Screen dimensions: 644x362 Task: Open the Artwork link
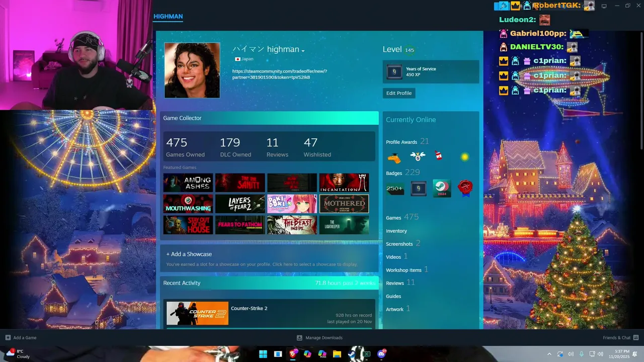pyautogui.click(x=398, y=309)
